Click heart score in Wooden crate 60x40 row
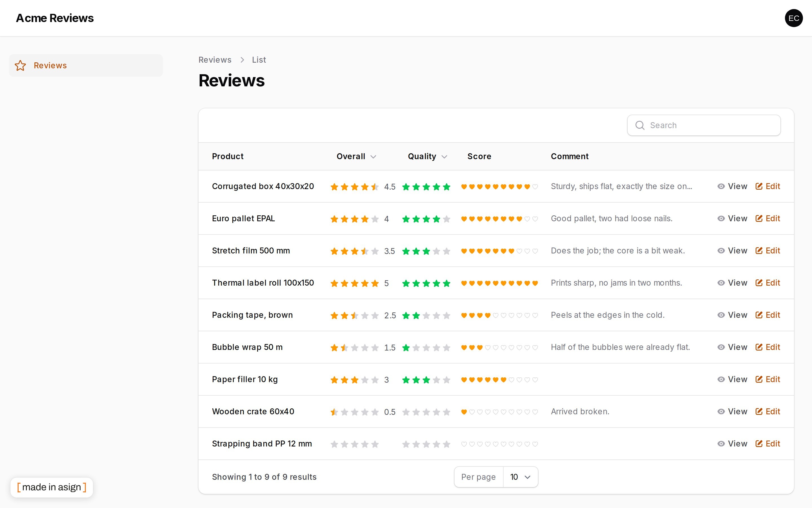The image size is (812, 508). (499, 412)
